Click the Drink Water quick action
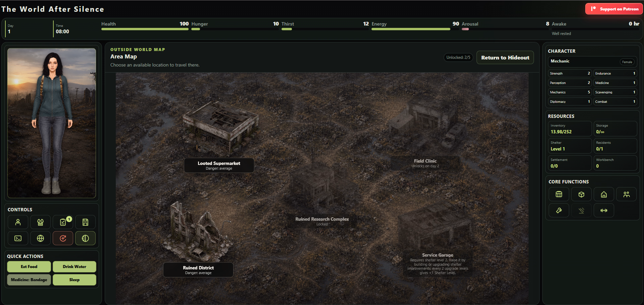 [x=75, y=267]
